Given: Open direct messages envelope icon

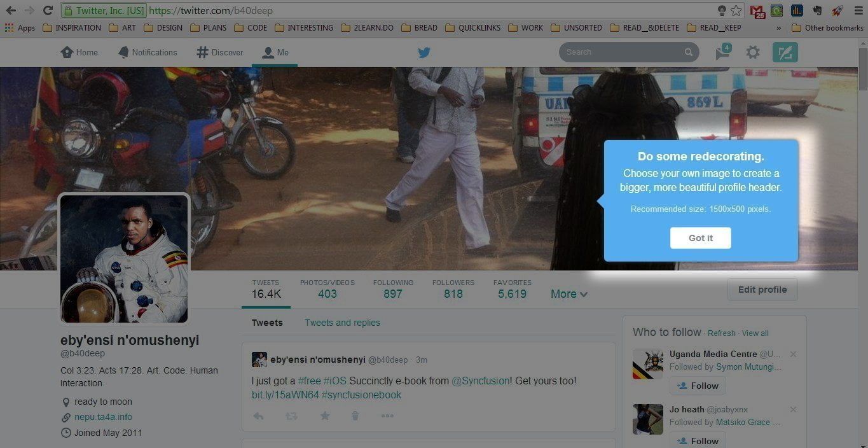Looking at the screenshot, I should tap(722, 53).
